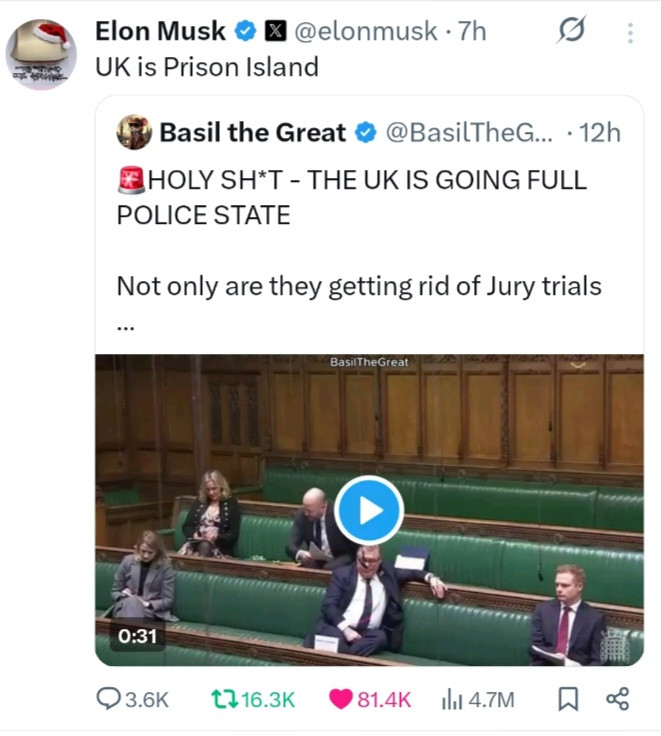Click the Basil the Great avatar
Image resolution: width=661 pixels, height=736 pixels.
coord(134,131)
